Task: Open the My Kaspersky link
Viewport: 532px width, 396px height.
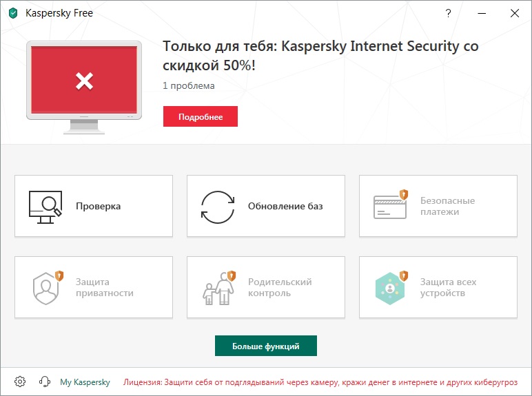Action: pos(85,382)
